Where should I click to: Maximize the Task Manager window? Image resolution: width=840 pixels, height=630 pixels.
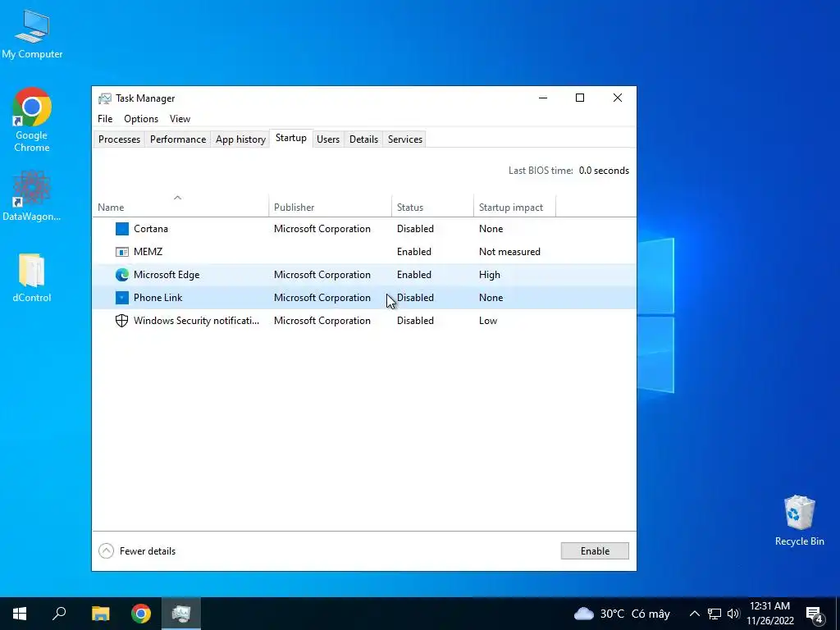580,98
